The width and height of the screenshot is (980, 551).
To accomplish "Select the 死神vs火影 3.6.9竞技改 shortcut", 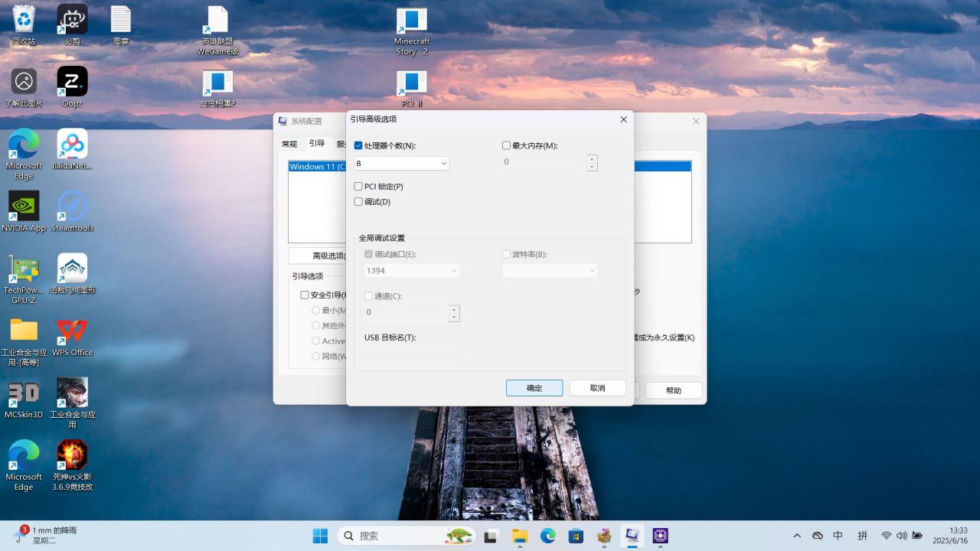I will tap(72, 465).
